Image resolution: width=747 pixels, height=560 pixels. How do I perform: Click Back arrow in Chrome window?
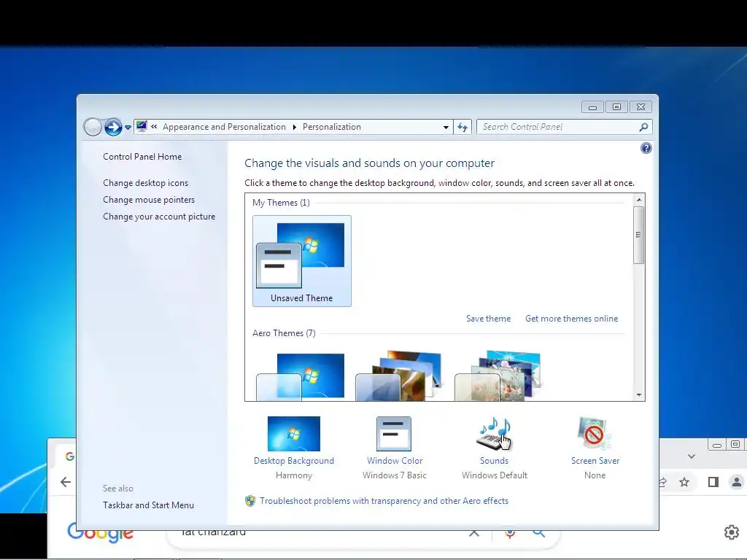[x=66, y=482]
